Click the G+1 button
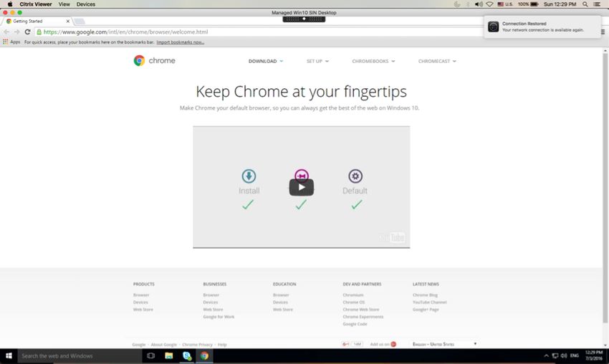 [345, 344]
